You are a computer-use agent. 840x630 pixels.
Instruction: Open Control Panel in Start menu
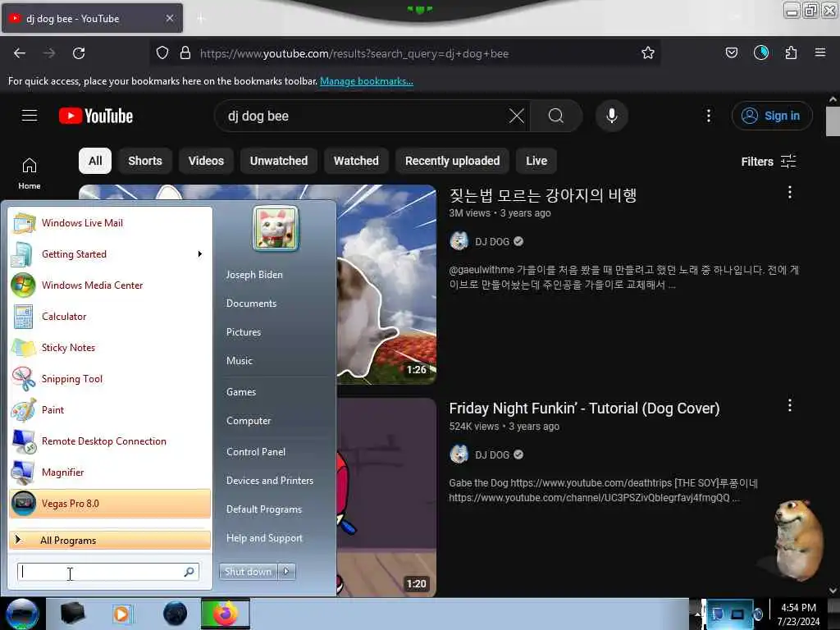click(x=256, y=452)
